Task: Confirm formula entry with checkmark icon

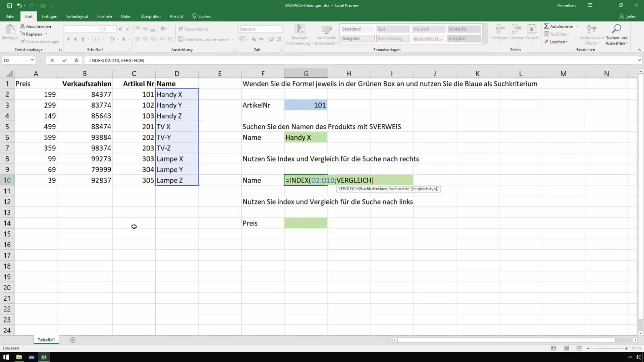Action: click(64, 60)
